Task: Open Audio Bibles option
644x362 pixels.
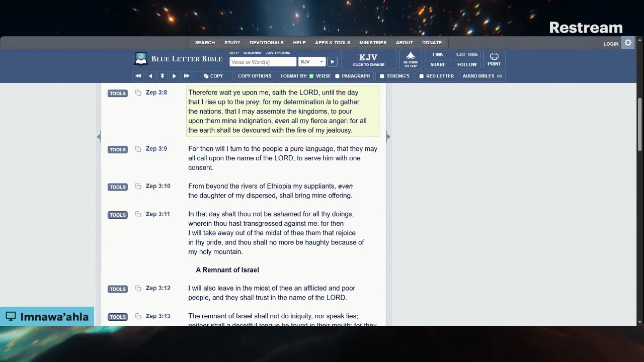Action: pos(482,76)
